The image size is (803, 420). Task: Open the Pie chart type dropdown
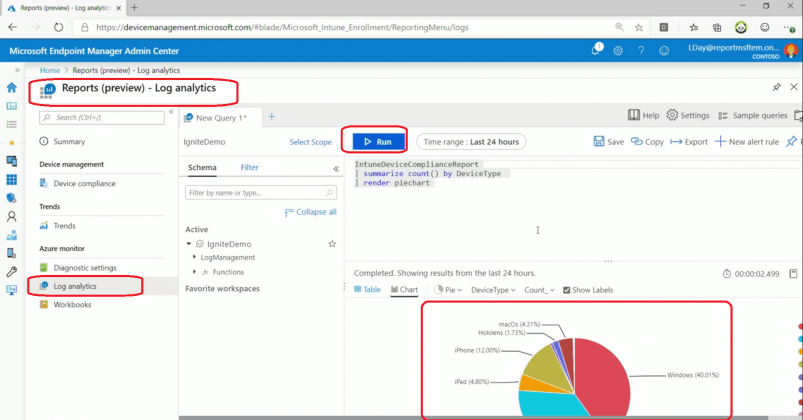[x=450, y=290]
